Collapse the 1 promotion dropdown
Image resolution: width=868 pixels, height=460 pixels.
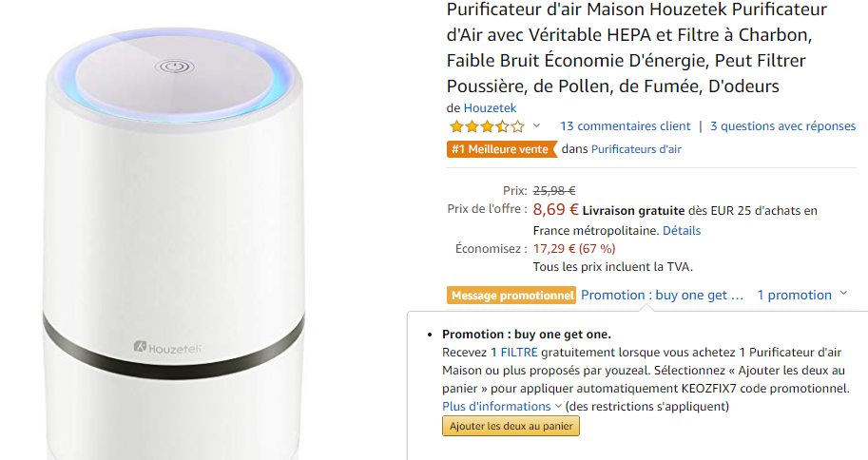[801, 295]
